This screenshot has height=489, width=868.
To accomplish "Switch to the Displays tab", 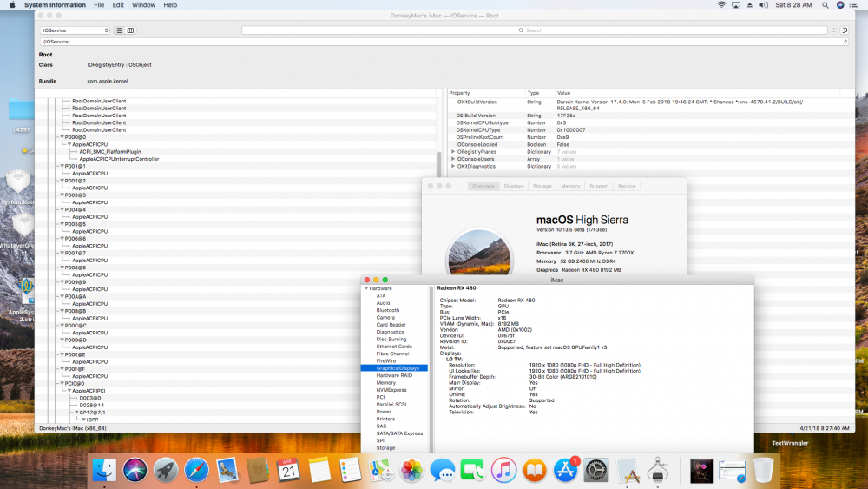I will click(x=514, y=186).
